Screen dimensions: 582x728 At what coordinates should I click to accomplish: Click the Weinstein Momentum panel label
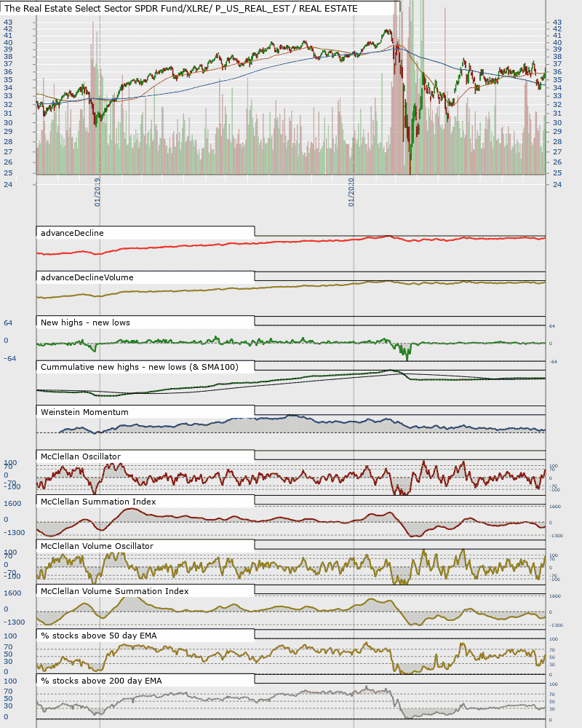(84, 412)
